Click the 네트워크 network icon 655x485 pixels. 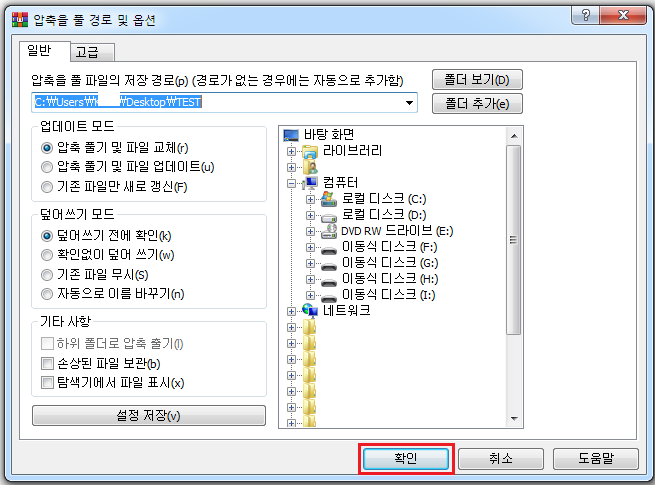point(310,310)
